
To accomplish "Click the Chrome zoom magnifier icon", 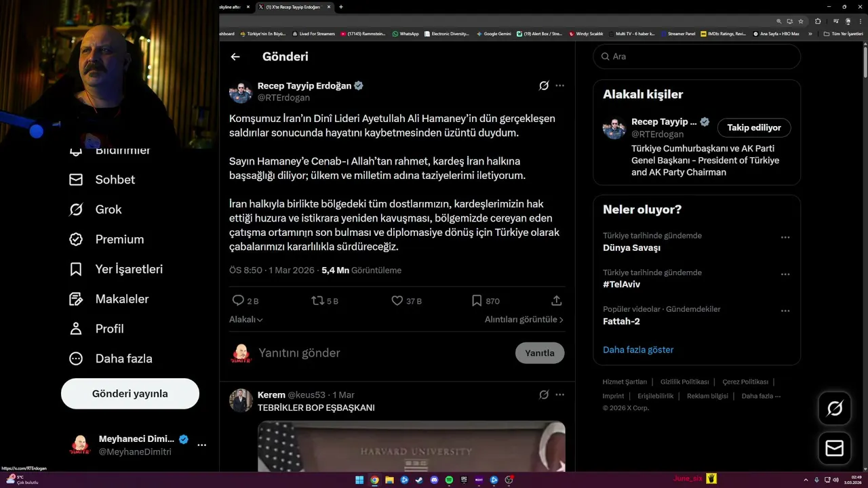I will [x=779, y=21].
